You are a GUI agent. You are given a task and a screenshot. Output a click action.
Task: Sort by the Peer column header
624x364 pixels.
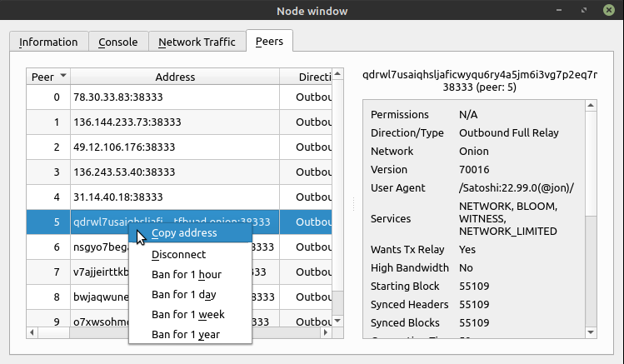pos(48,77)
